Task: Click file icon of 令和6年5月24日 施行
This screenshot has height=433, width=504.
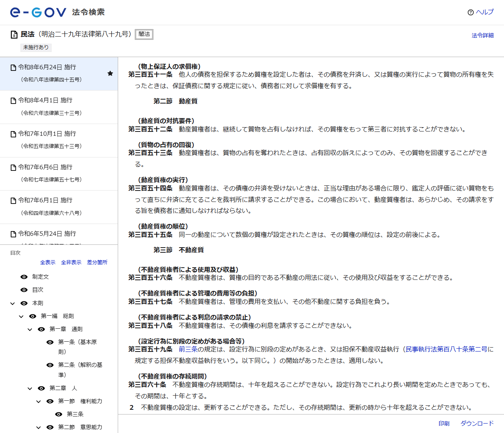Action: [x=13, y=234]
